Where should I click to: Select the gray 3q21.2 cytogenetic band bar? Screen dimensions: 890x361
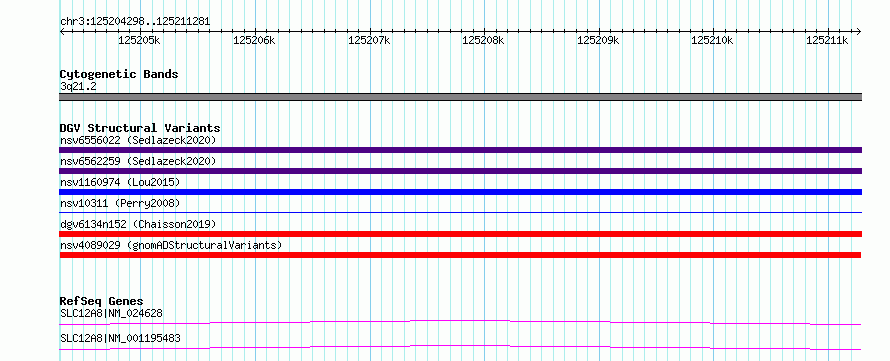pyautogui.click(x=460, y=97)
